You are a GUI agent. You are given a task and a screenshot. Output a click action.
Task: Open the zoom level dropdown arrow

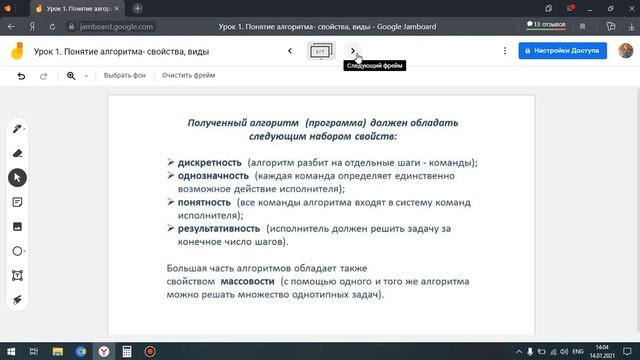pos(86,76)
